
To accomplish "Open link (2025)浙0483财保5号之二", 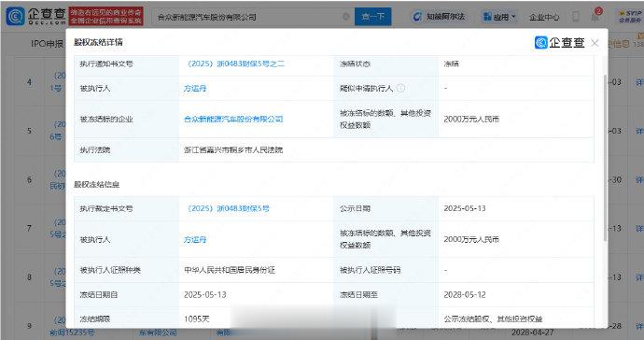I will 234,64.
